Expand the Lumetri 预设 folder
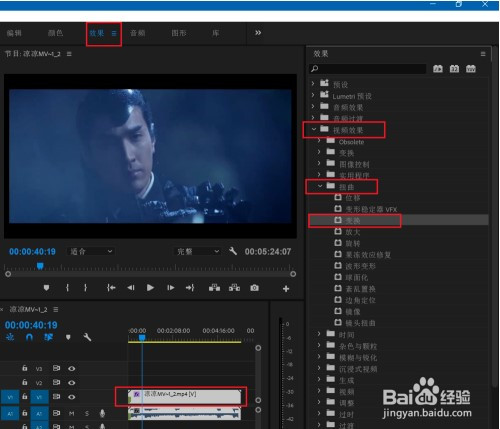 coord(313,95)
